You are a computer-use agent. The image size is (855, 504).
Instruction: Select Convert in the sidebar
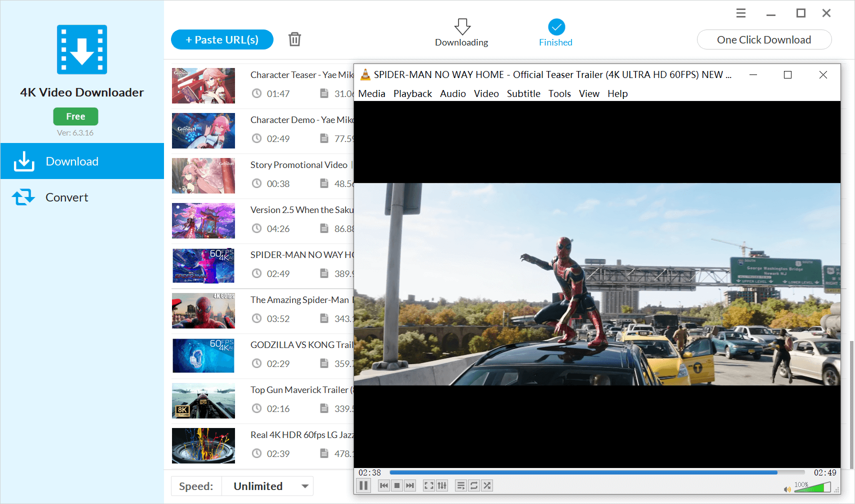point(82,197)
